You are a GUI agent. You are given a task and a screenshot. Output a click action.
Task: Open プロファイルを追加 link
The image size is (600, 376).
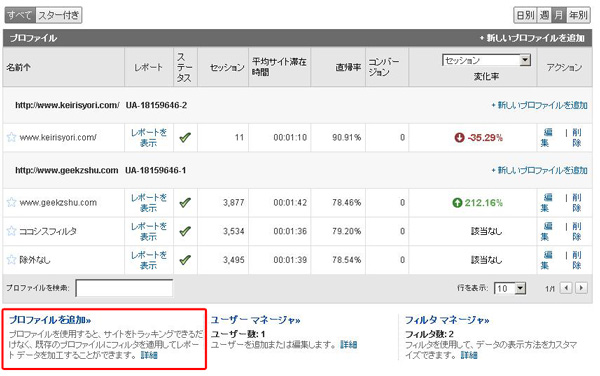pyautogui.click(x=50, y=320)
